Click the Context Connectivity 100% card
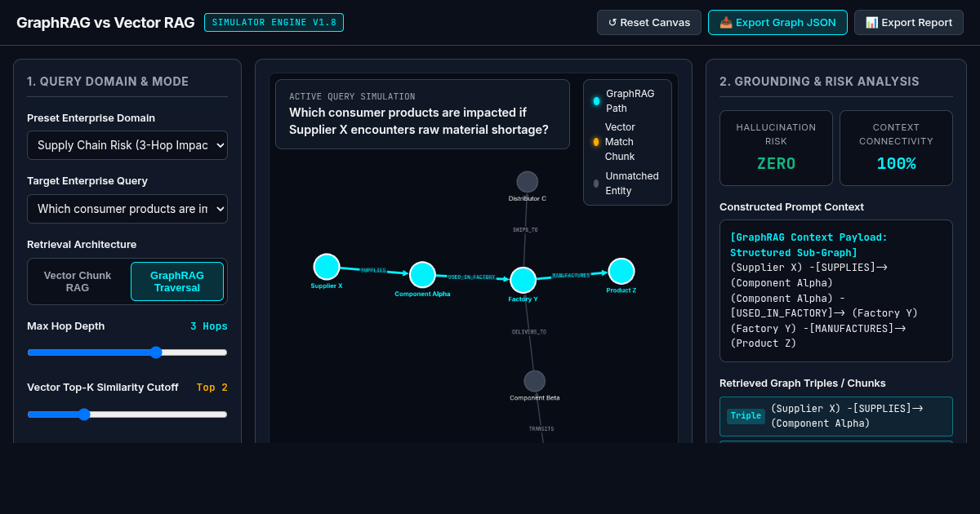This screenshot has width=980, height=514. pyautogui.click(x=896, y=148)
